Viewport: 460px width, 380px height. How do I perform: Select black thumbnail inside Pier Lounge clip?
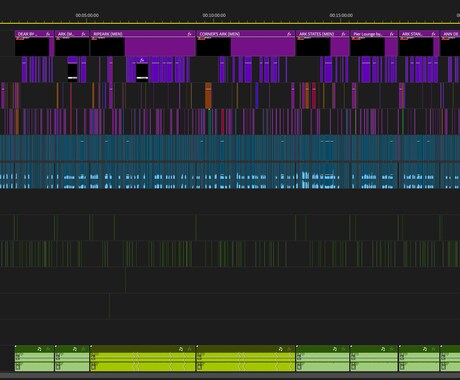click(368, 47)
